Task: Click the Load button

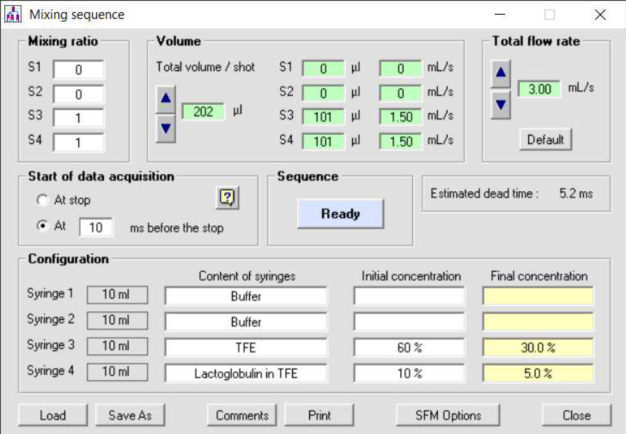Action: click(52, 415)
